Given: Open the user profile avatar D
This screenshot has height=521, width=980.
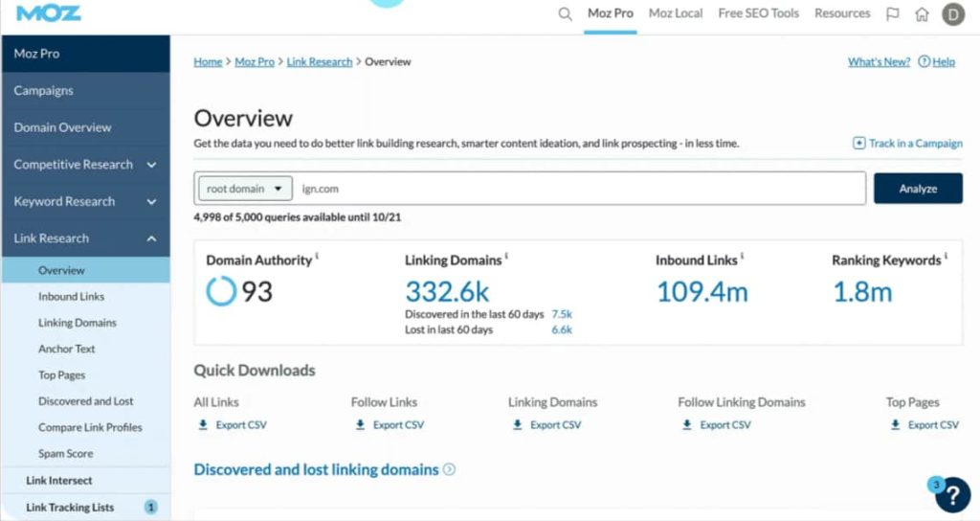Looking at the screenshot, I should tap(953, 13).
